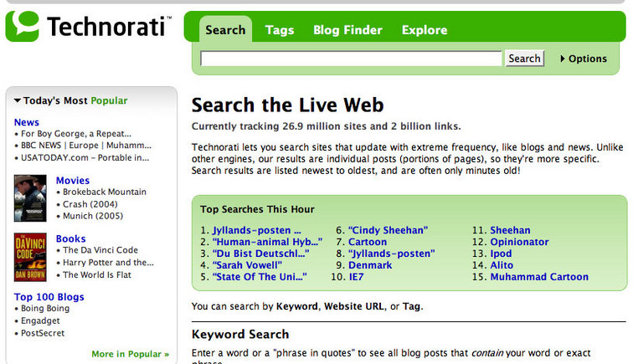Switch to the Tags tab
The image size is (633, 364).
tap(280, 30)
